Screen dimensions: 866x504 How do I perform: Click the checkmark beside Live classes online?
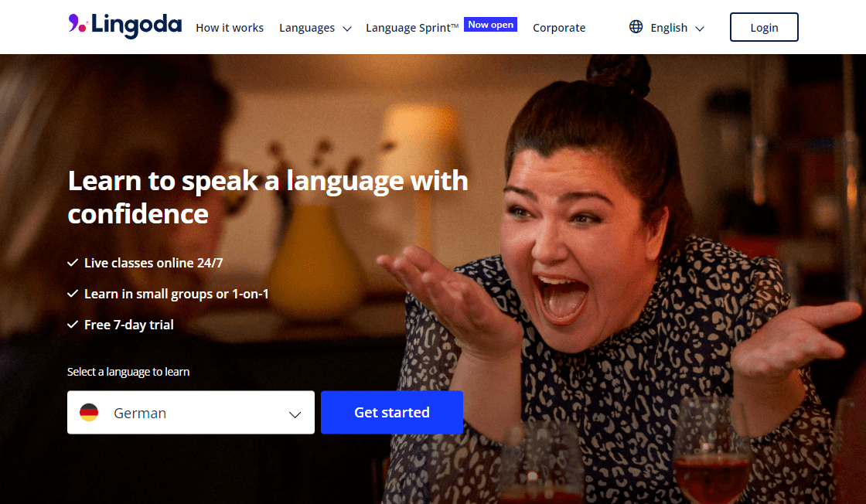(x=73, y=263)
